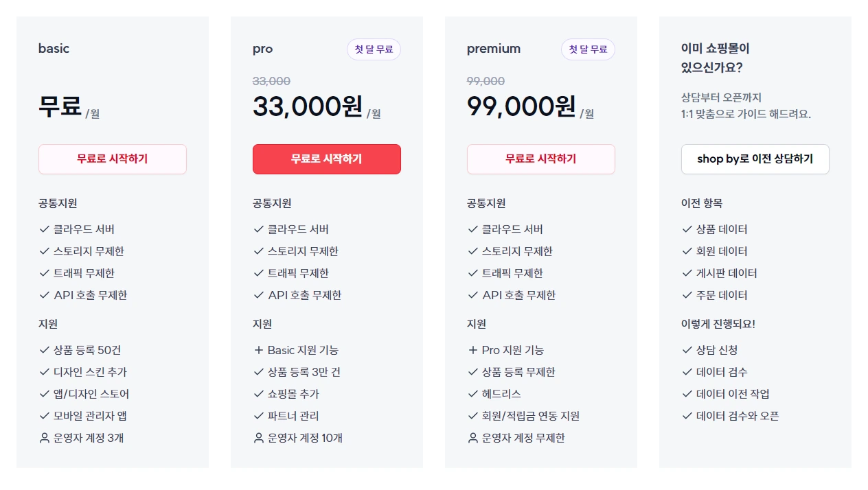Click the checkmark beside 헤드리스
The height and width of the screenshot is (490, 868).
473,394
